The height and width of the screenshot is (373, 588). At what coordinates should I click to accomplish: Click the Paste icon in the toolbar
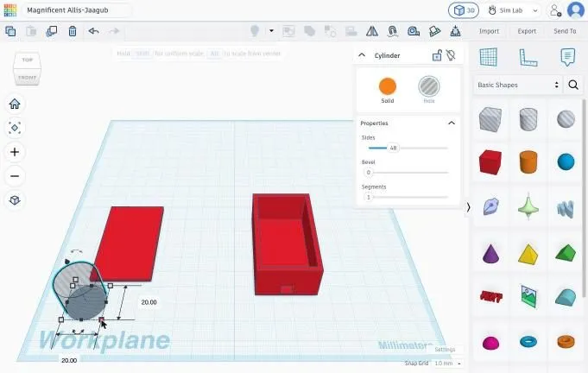(31, 31)
